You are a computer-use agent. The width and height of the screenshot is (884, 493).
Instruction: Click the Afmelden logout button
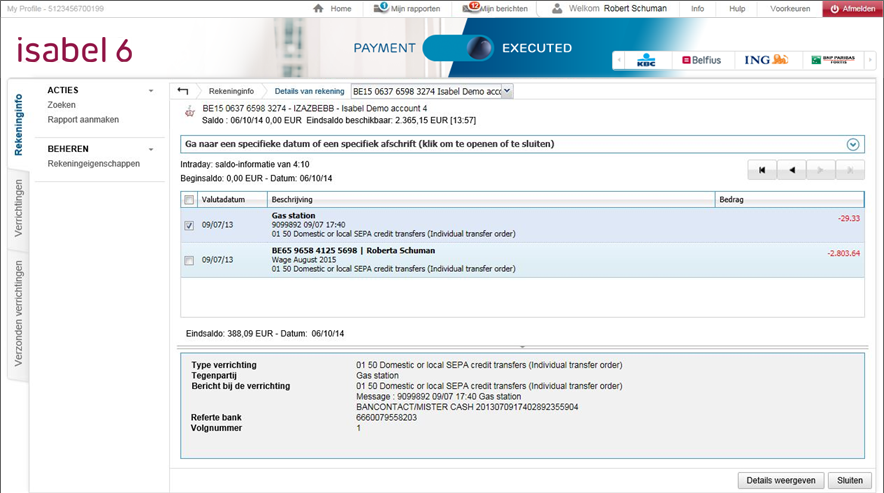tap(852, 8)
